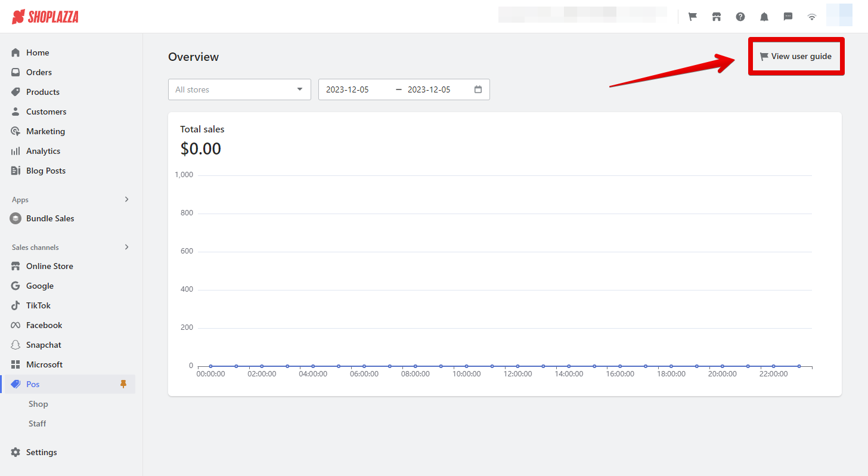Screen dimensions: 868x476
Task: Click the Shoplazza logo
Action: point(45,17)
